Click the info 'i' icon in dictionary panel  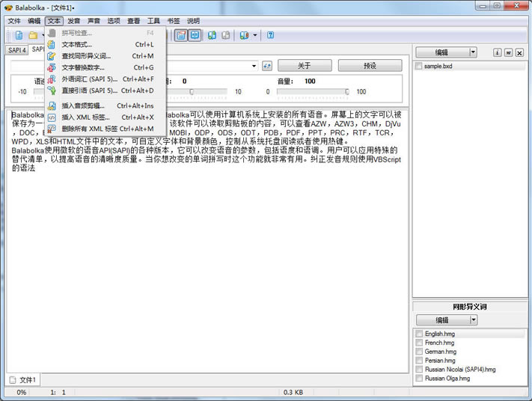pyautogui.click(x=497, y=52)
